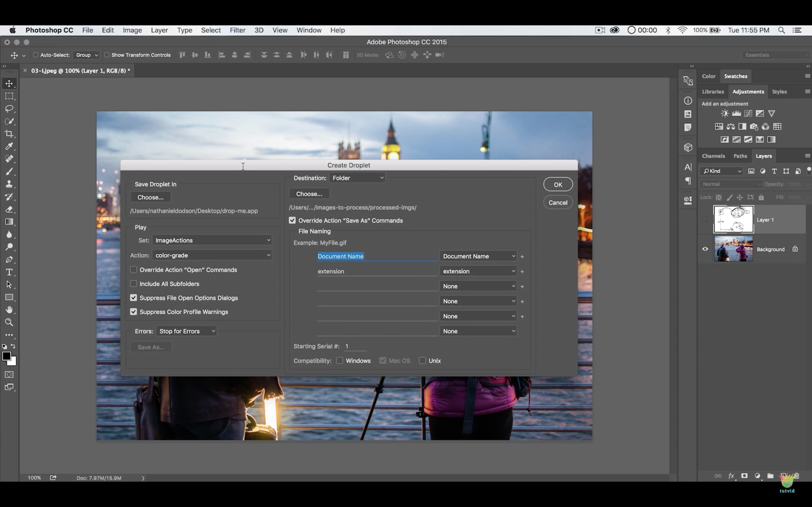Open the Destination Folder dropdown
This screenshot has width=812, height=507.
357,178
